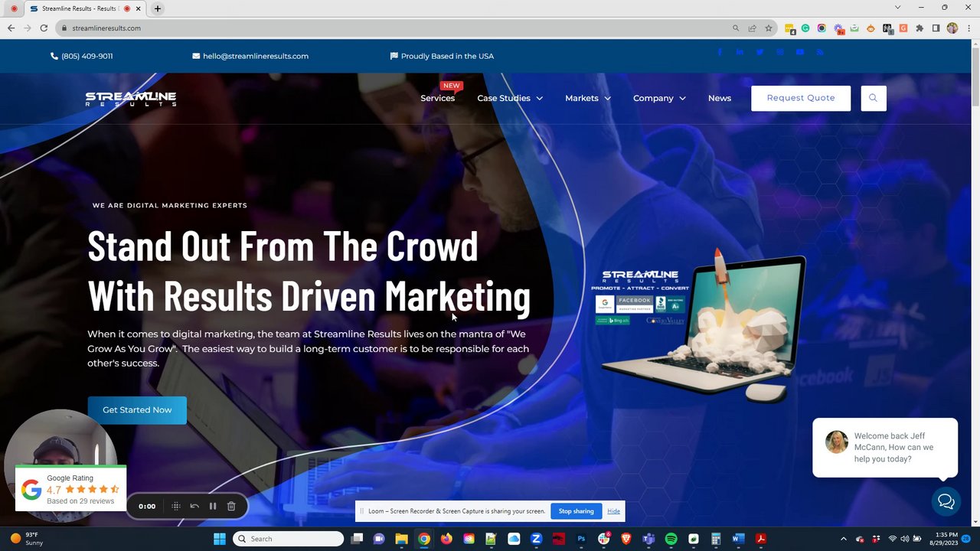
Task: Hide the Loom sharing notification
Action: (614, 511)
